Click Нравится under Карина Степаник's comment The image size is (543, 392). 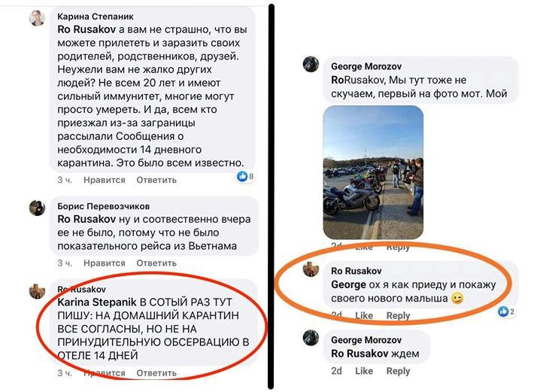pos(105,180)
